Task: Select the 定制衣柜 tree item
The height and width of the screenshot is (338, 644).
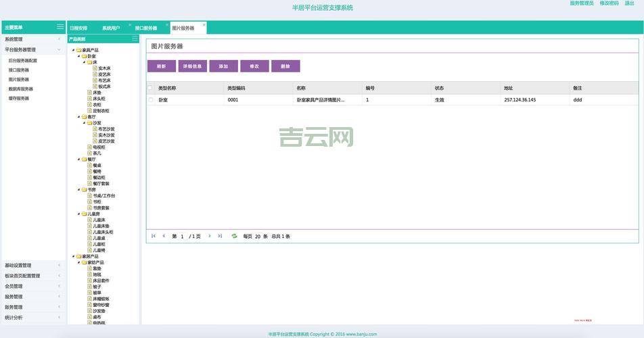Action: [x=101, y=111]
